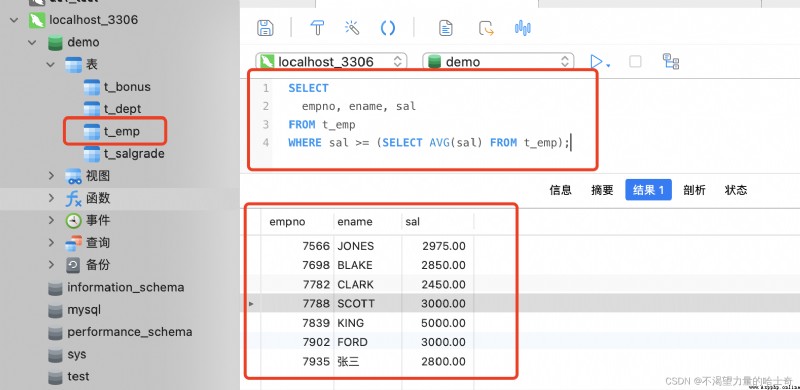Image resolution: width=800 pixels, height=390 pixels.
Task: Select the t_salgrade table
Action: point(134,154)
